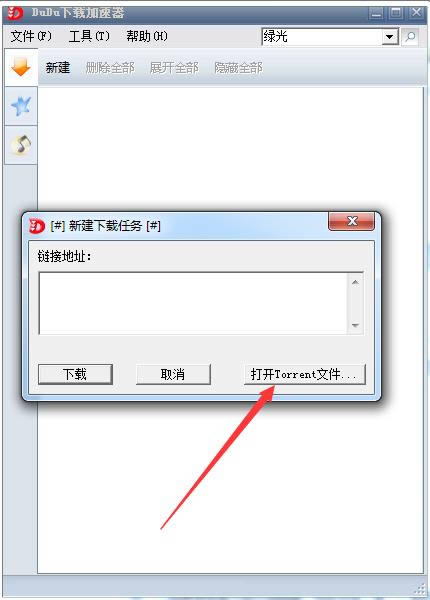This screenshot has width=430, height=600.
Task: Click 隐藏全部 in the toolbar
Action: coord(238,68)
